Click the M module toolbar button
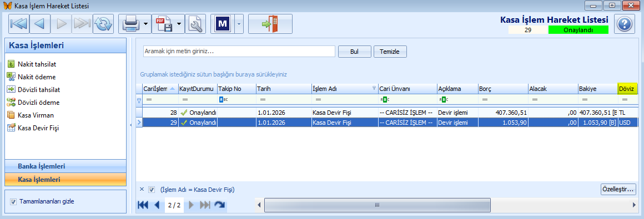 coord(223,24)
